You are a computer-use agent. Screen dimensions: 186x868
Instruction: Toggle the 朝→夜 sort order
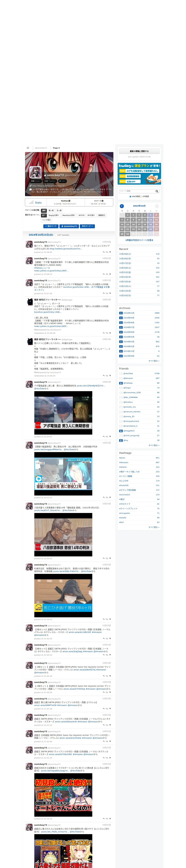pyautogui.click(x=51, y=211)
